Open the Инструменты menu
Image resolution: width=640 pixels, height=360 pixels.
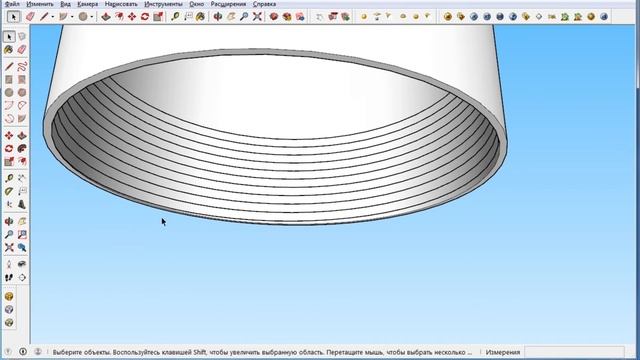[163, 4]
